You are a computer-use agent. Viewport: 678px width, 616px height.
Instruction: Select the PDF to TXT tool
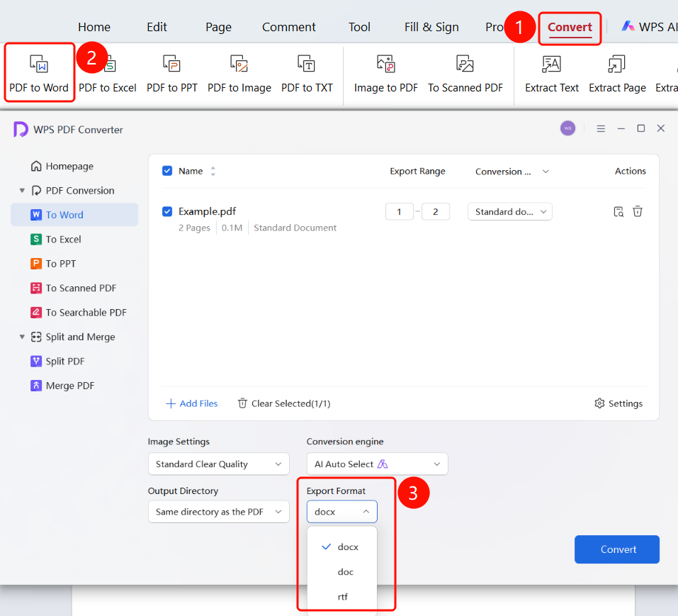(x=307, y=73)
